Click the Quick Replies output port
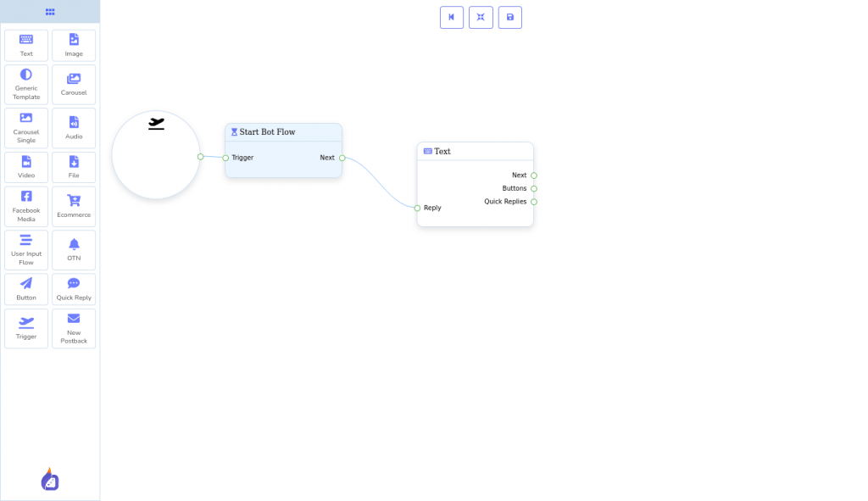The height and width of the screenshot is (501, 868). click(x=534, y=202)
